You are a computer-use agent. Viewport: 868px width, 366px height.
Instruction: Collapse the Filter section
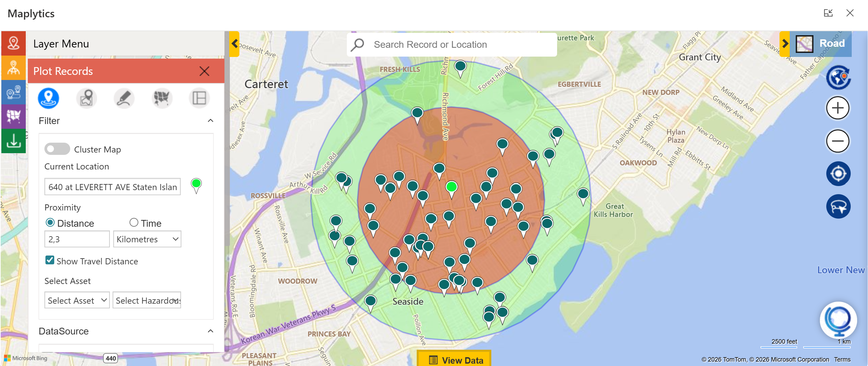[x=211, y=121]
